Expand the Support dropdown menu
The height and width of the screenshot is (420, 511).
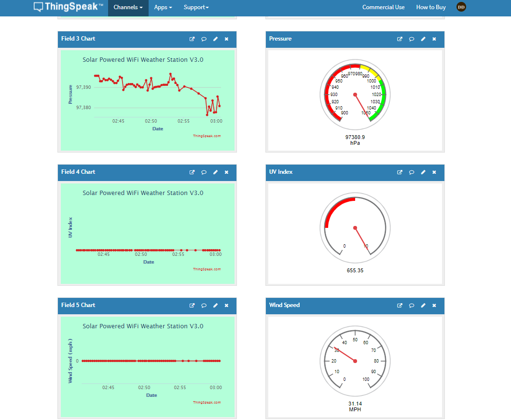click(196, 8)
